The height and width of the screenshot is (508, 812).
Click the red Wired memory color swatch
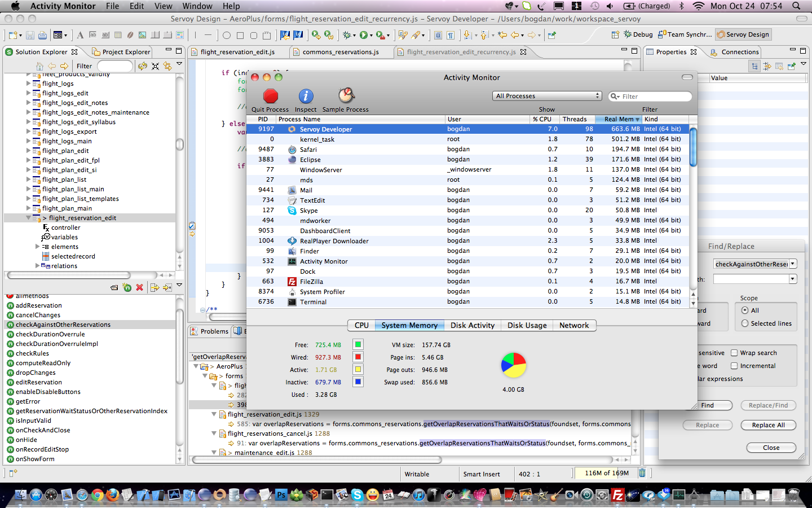(x=358, y=357)
